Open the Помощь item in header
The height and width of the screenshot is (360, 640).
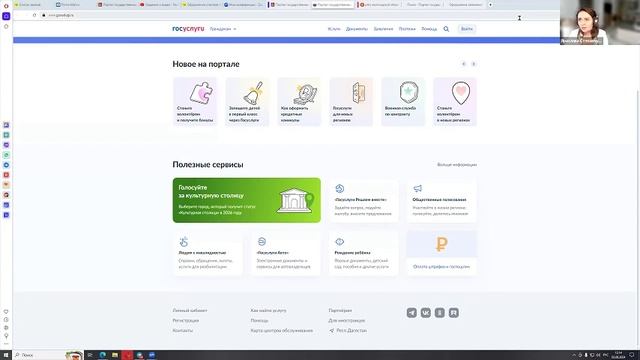(429, 29)
